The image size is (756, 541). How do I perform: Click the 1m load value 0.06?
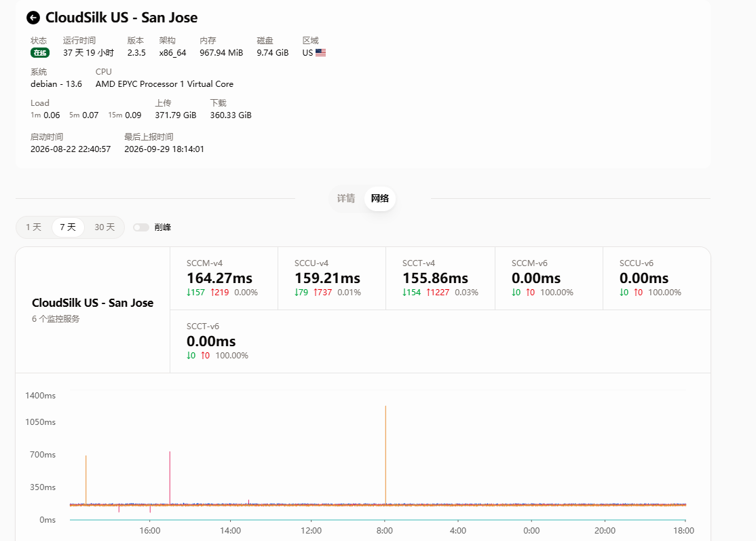[x=52, y=115]
